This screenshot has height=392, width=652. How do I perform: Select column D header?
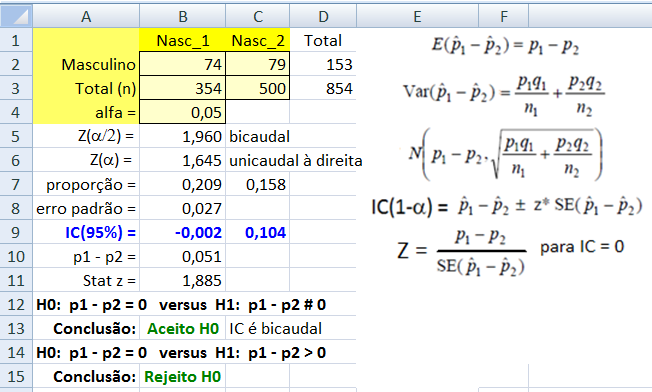pyautogui.click(x=323, y=16)
